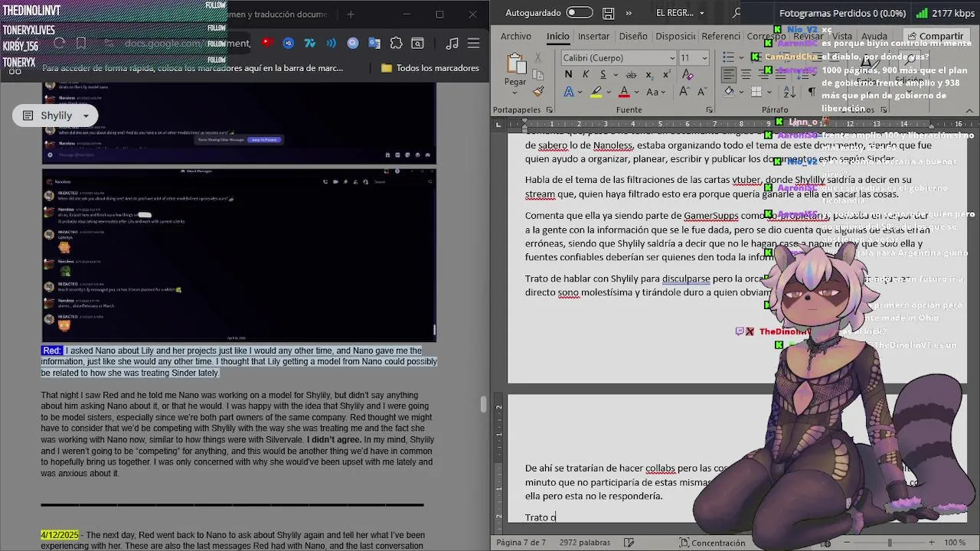Toggle underline S formatting
The height and width of the screenshot is (551, 980).
click(x=603, y=74)
